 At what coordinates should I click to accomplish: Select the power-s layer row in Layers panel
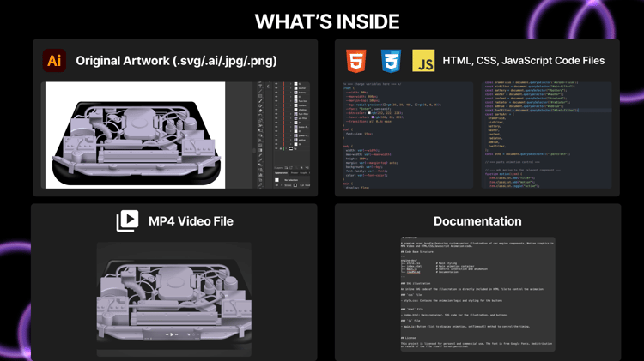(x=292, y=135)
